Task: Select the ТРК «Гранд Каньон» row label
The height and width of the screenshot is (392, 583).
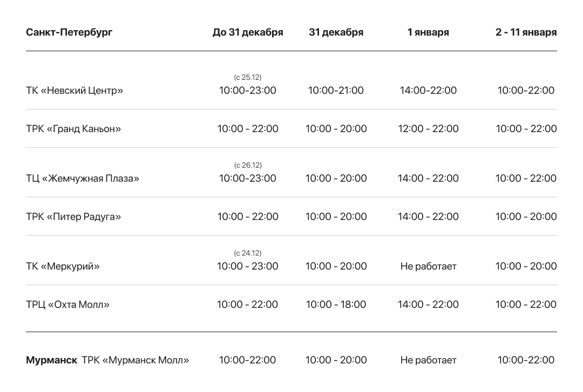Action: coord(73,129)
